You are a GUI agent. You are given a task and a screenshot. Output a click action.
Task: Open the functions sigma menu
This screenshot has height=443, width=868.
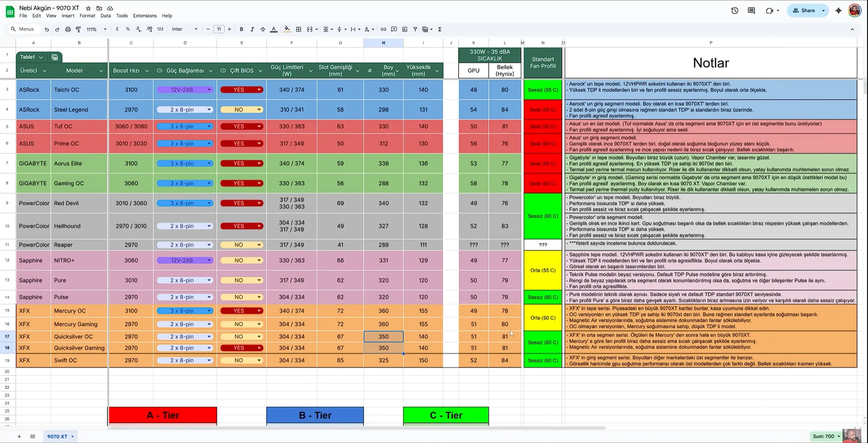point(440,29)
